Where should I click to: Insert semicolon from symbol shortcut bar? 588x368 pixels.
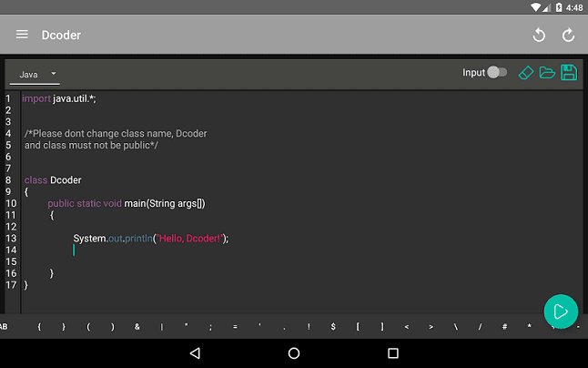click(x=210, y=326)
